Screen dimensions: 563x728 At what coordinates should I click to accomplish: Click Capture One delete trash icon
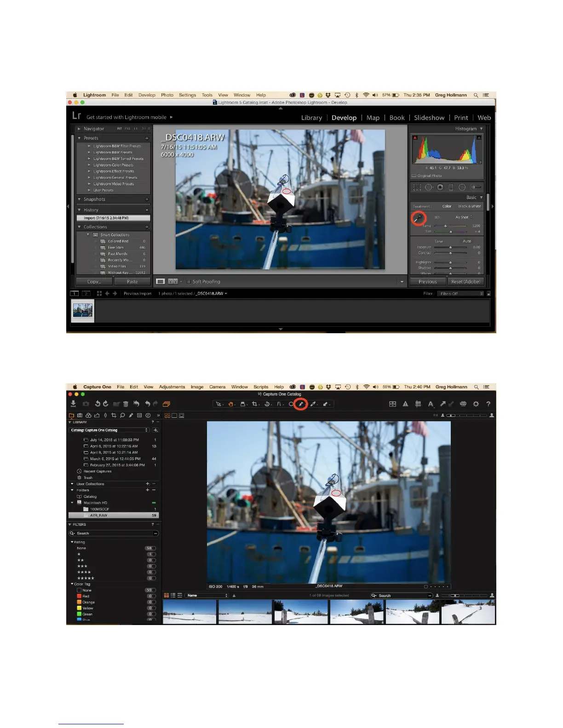(126, 404)
